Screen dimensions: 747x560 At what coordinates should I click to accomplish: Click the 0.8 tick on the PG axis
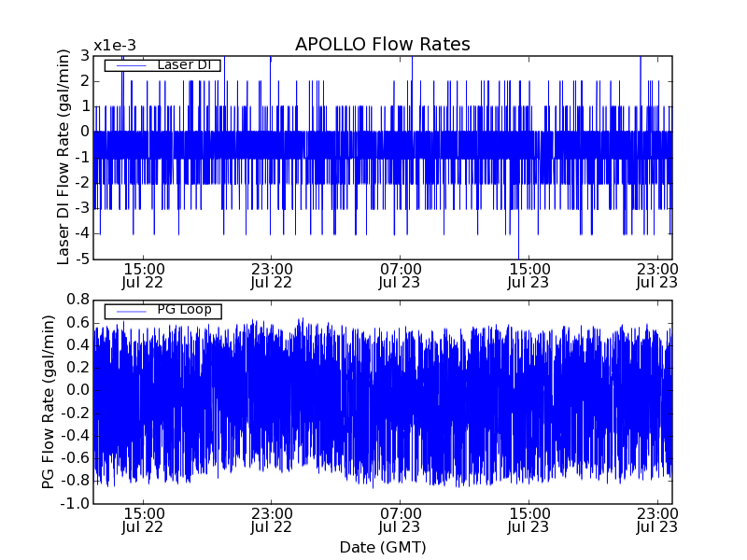pyautogui.click(x=78, y=300)
